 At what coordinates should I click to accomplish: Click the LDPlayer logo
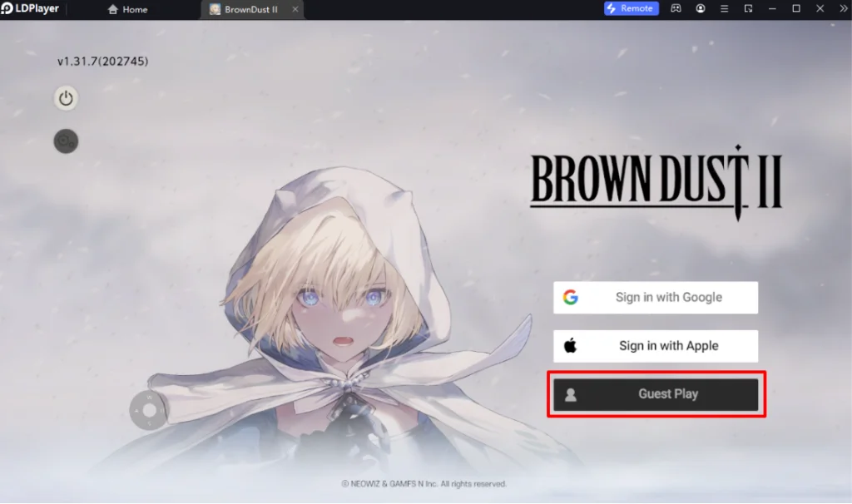click(x=30, y=8)
